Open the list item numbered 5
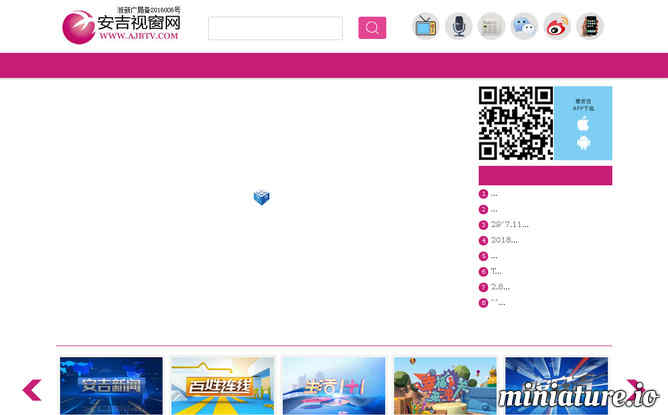Viewport: 668px width, 415px height. [x=488, y=256]
